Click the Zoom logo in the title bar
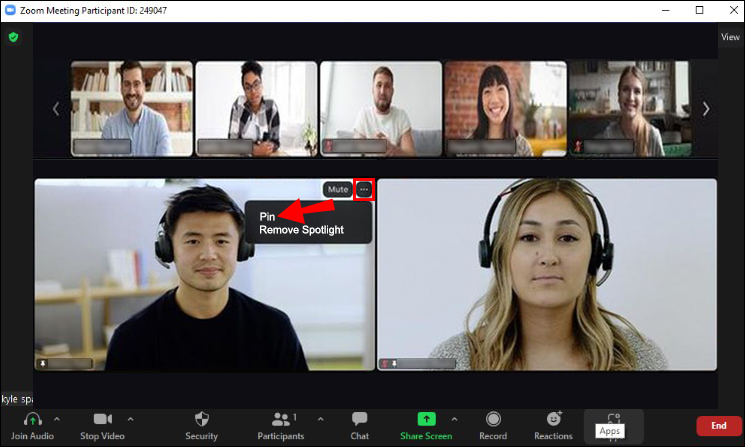The image size is (745, 447). click(x=10, y=10)
